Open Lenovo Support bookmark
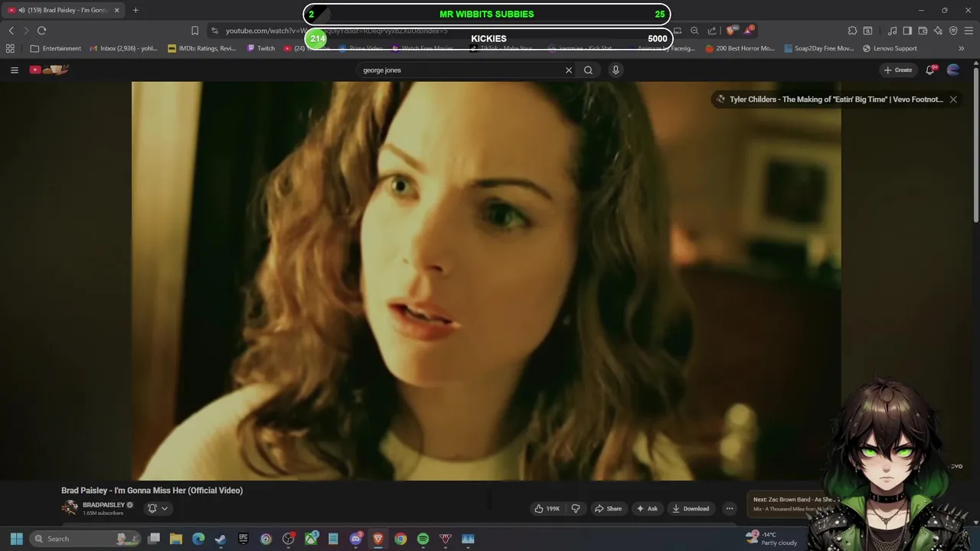The height and width of the screenshot is (551, 980). (x=890, y=48)
